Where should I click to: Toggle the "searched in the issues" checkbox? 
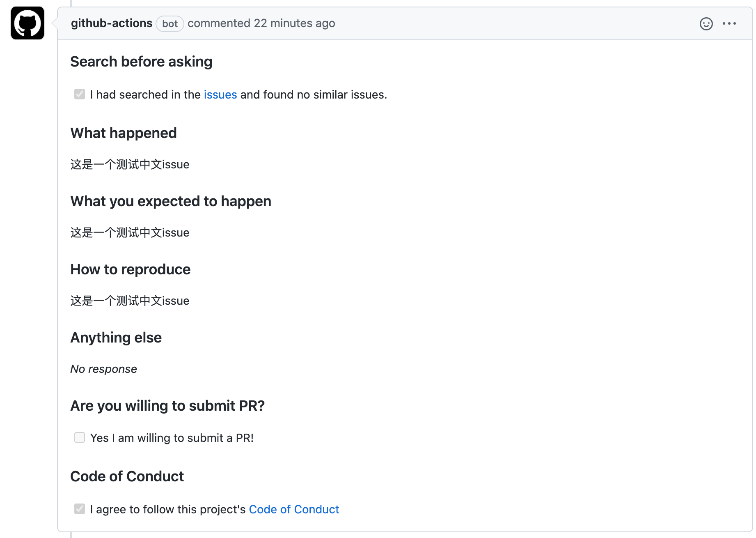80,94
